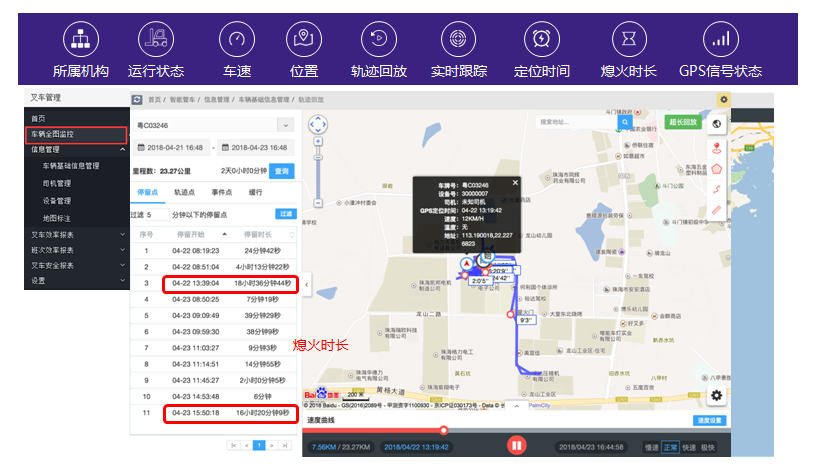Click the green 超长回放 button
This screenshot has width=817, height=468.
pos(683,122)
